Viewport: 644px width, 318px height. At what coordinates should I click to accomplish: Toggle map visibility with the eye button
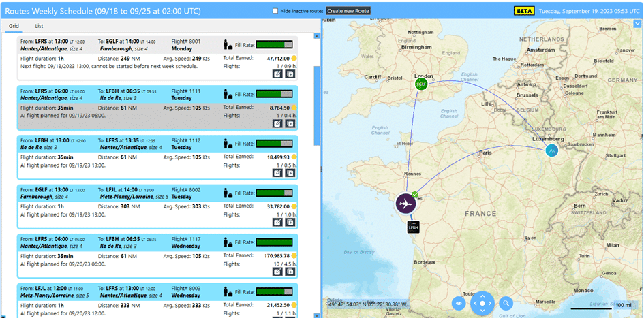460,303
